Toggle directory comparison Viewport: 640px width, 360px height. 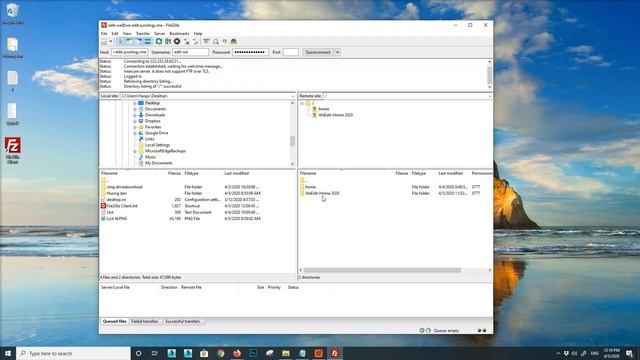[216, 42]
